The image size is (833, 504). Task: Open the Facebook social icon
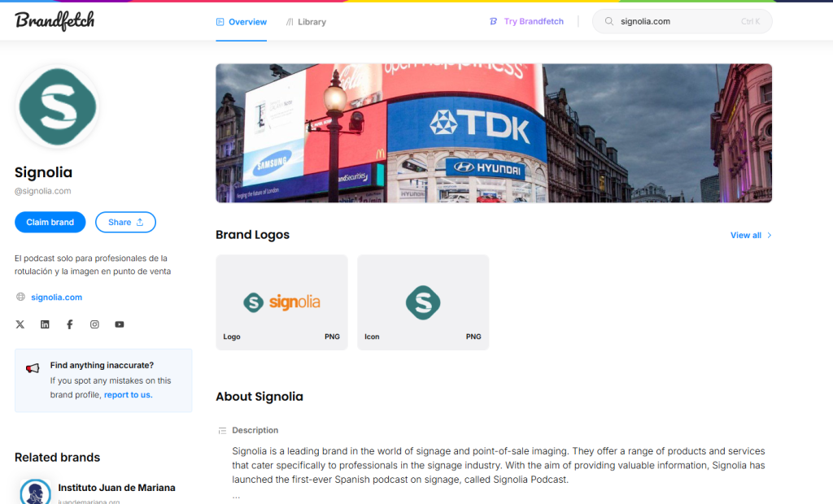click(70, 324)
